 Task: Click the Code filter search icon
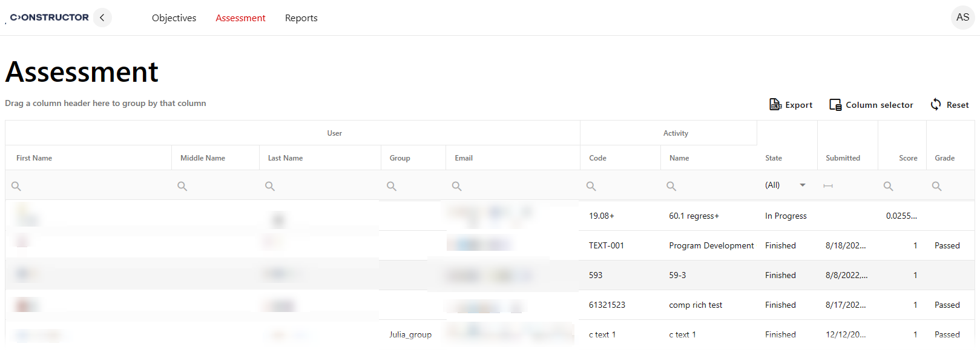[x=591, y=186]
